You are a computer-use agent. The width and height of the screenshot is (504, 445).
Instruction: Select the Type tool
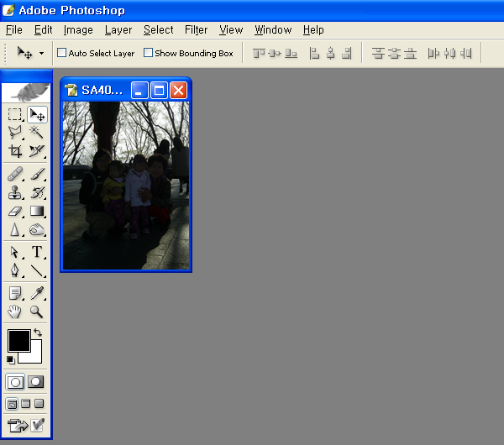(x=37, y=252)
